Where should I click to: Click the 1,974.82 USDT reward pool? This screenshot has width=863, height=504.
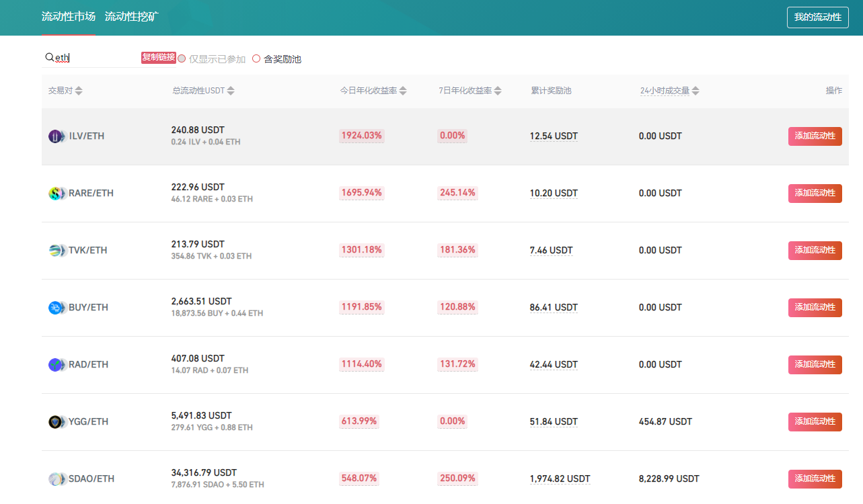pos(560,479)
